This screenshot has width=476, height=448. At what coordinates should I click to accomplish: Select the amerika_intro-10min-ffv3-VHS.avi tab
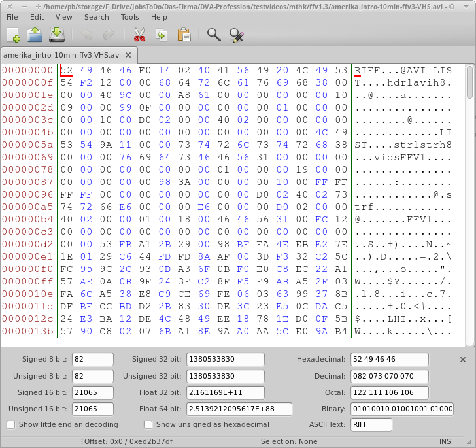[x=61, y=55]
